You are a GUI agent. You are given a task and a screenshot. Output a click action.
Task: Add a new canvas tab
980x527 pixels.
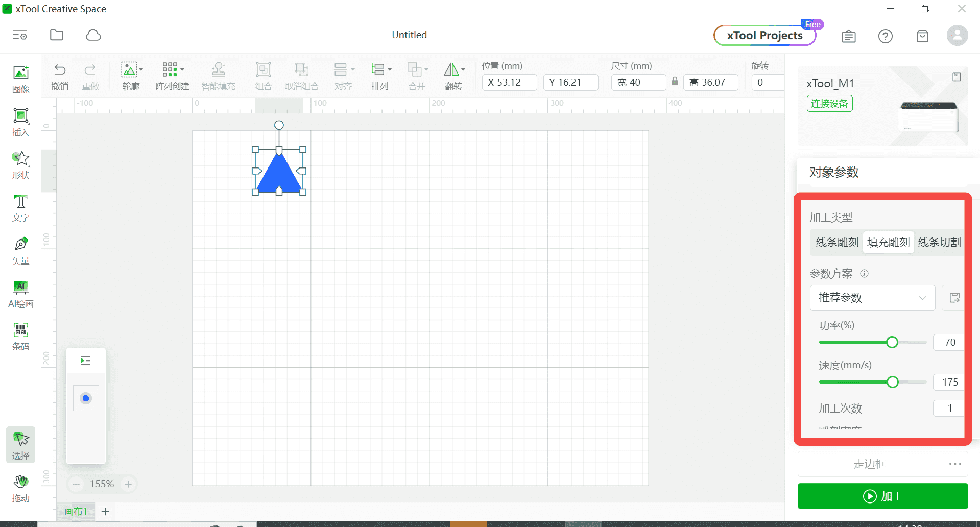[105, 511]
